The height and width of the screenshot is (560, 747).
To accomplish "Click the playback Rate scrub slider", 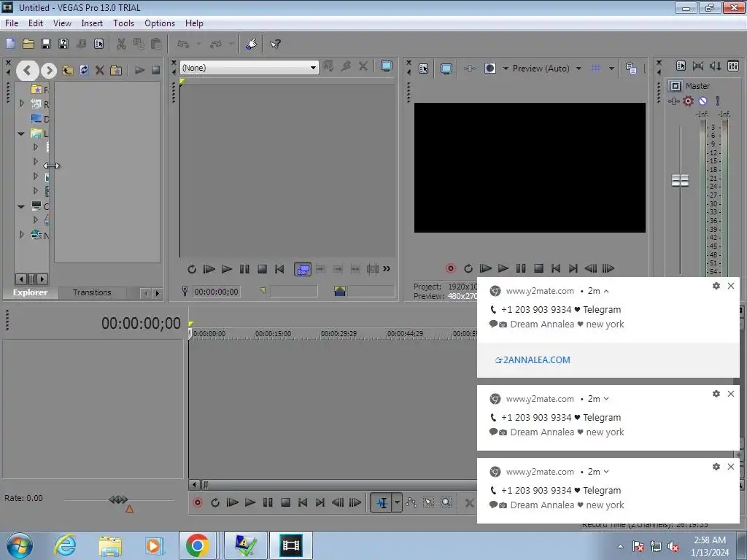I will [118, 499].
